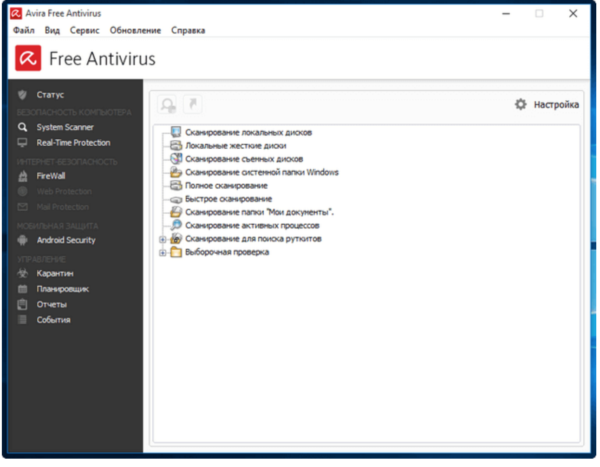Click the magnifier icon beside System Scanner
600x467 pixels.
tap(23, 127)
